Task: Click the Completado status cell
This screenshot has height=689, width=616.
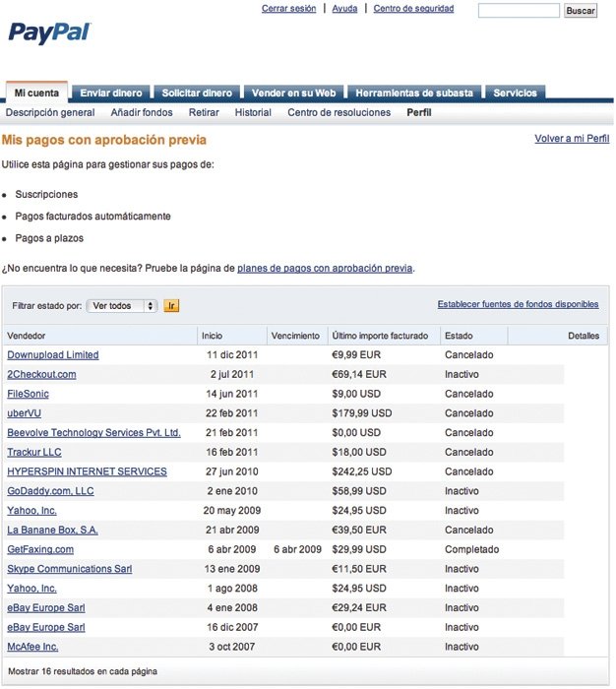Action: (472, 549)
